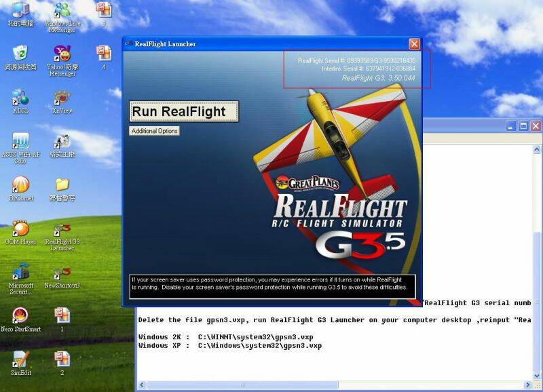Screen dimensions: 543x392
Task: Click the "Interlink Serial #" line in launcher
Action: pos(369,69)
